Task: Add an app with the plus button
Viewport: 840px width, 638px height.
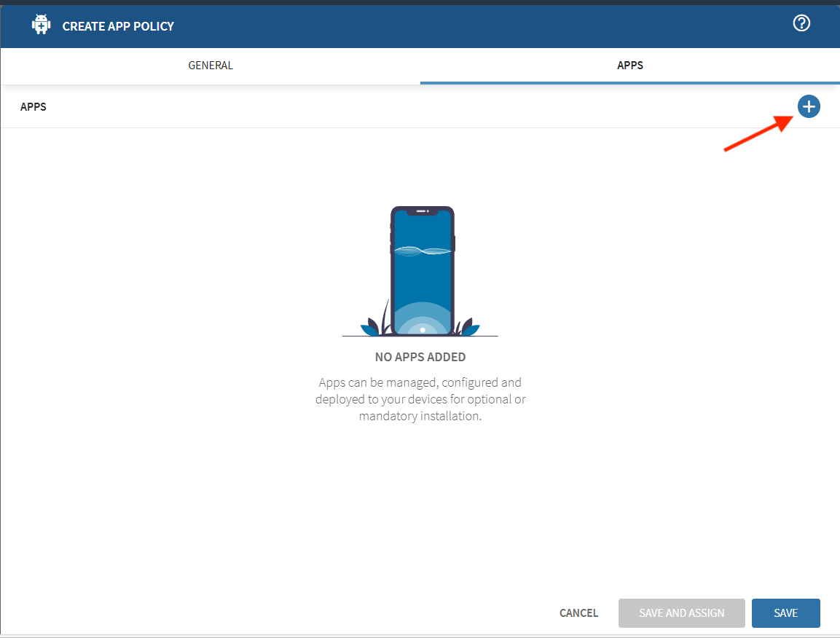Action: click(x=809, y=107)
